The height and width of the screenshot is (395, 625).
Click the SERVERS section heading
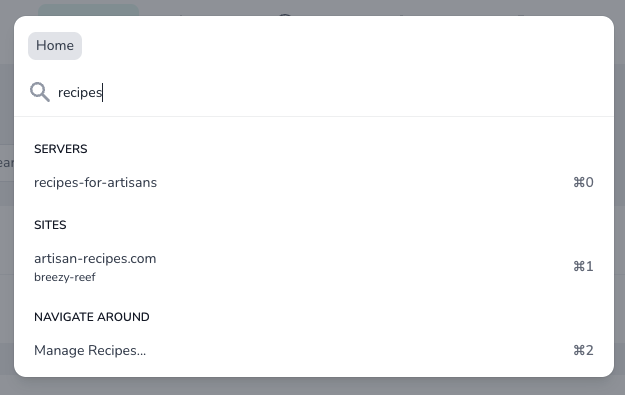[x=61, y=149]
